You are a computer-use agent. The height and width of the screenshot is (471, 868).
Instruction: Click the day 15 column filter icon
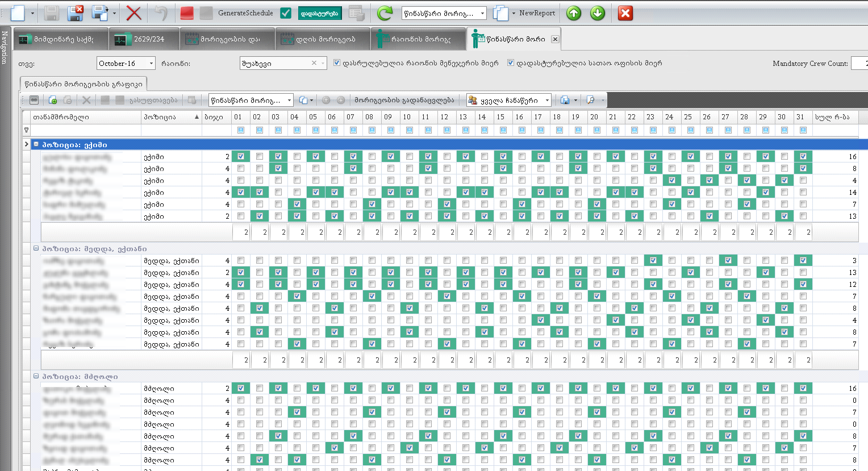503,130
